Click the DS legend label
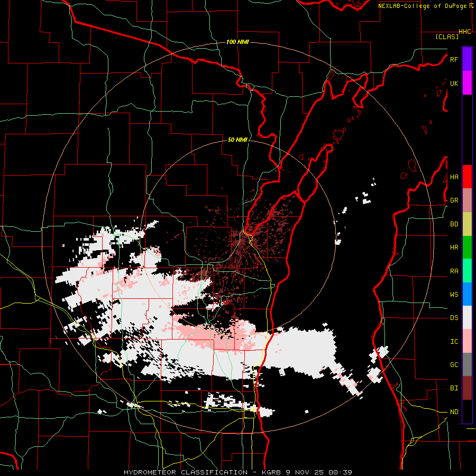The image size is (476, 476). pyautogui.click(x=454, y=318)
